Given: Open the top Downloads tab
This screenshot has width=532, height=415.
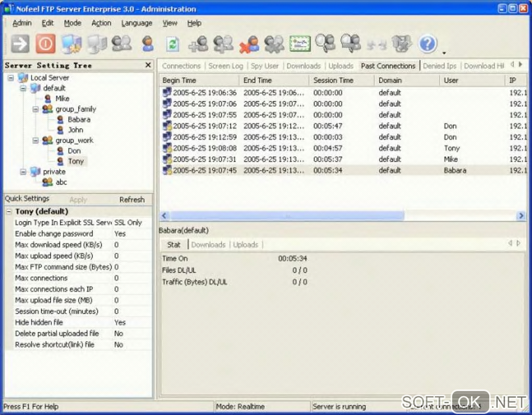Looking at the screenshot, I should click(x=304, y=66).
